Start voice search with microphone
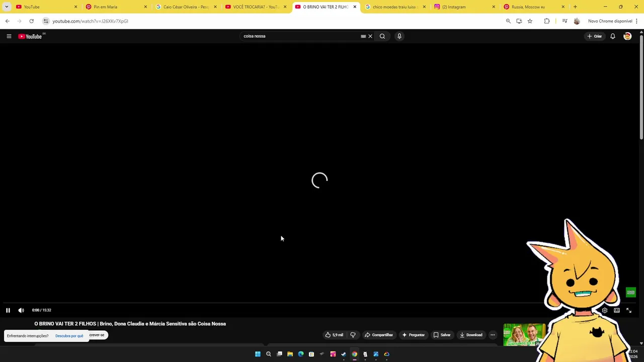The height and width of the screenshot is (362, 644). 399,36
